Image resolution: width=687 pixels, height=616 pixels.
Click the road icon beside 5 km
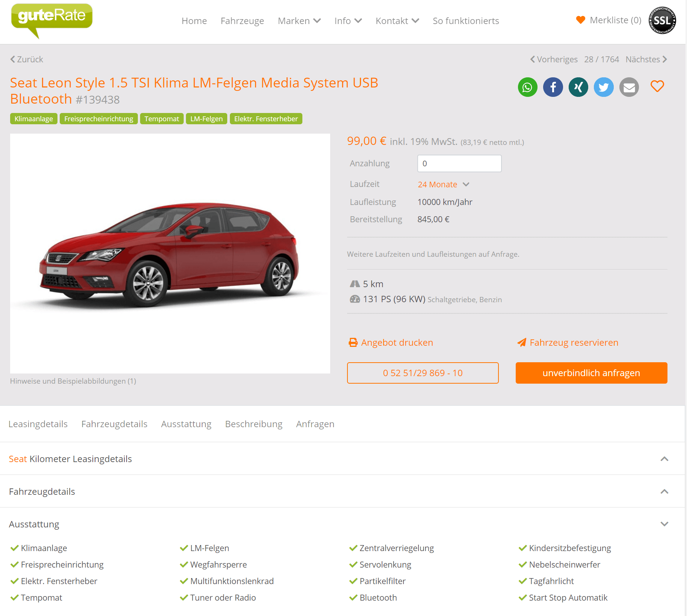click(x=355, y=284)
